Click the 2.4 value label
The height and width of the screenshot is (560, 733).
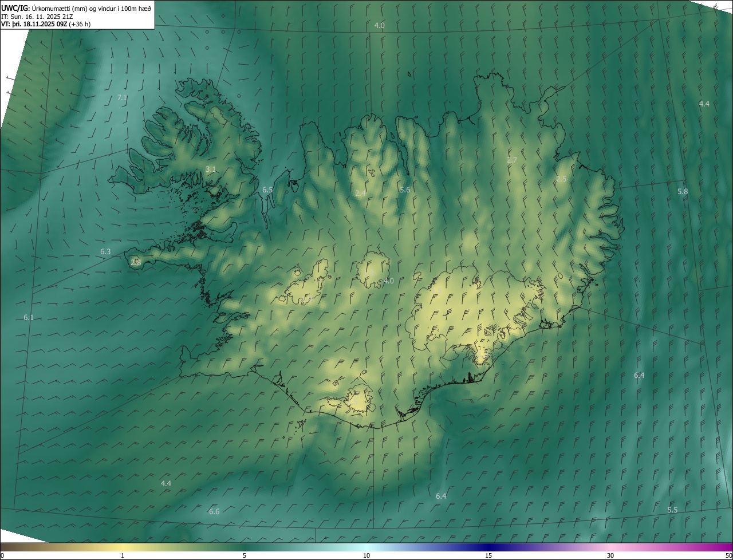coord(360,194)
